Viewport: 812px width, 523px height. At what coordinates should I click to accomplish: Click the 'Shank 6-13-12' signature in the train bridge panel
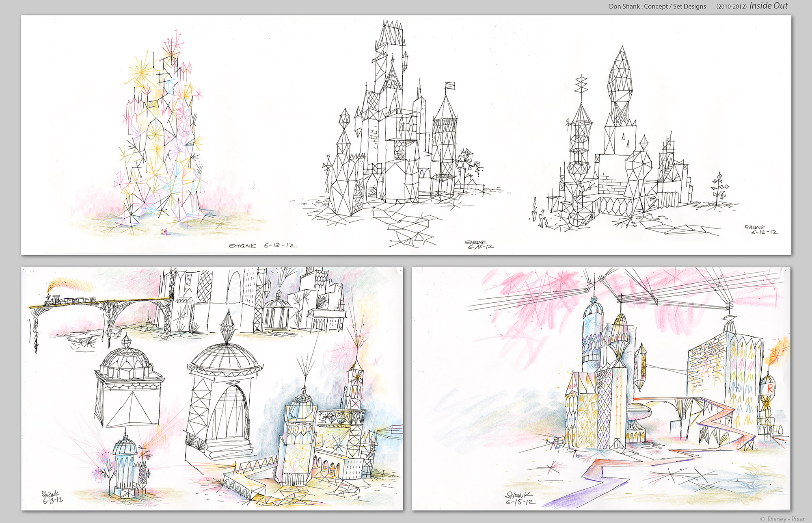[x=52, y=497]
